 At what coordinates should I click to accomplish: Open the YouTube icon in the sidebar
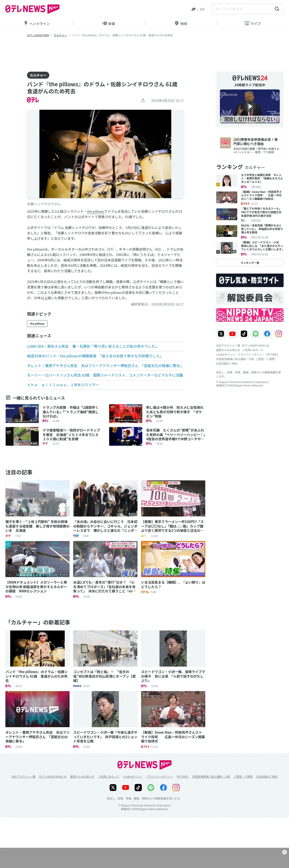point(233,333)
